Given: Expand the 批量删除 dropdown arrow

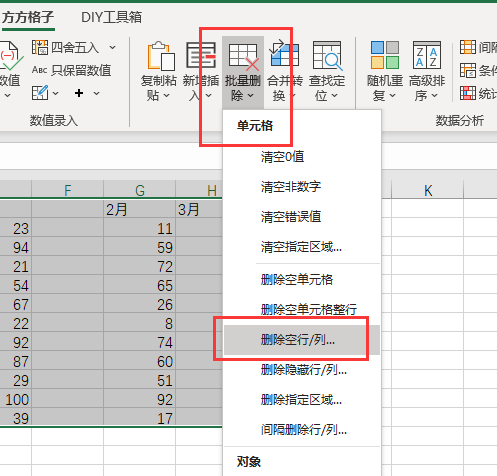Looking at the screenshot, I should point(251,96).
